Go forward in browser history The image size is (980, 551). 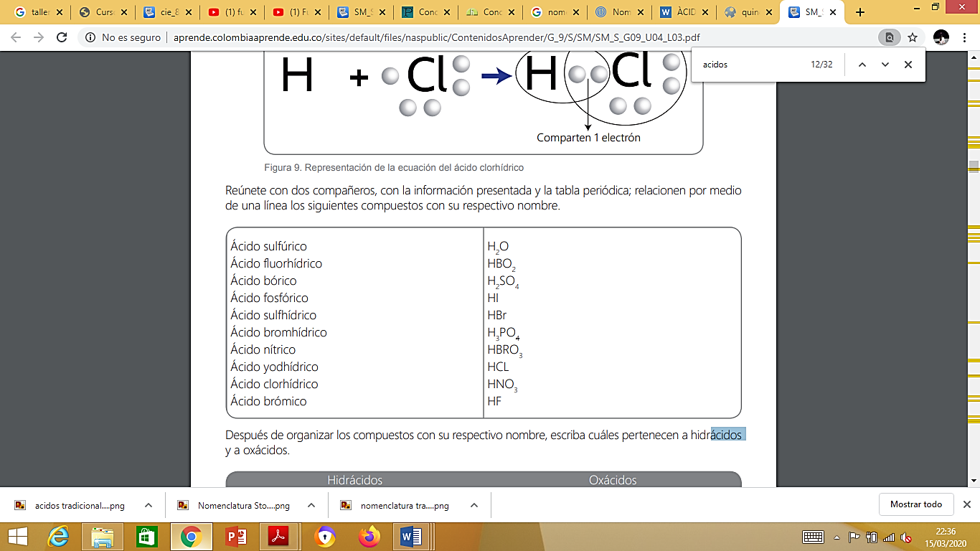tap(39, 37)
